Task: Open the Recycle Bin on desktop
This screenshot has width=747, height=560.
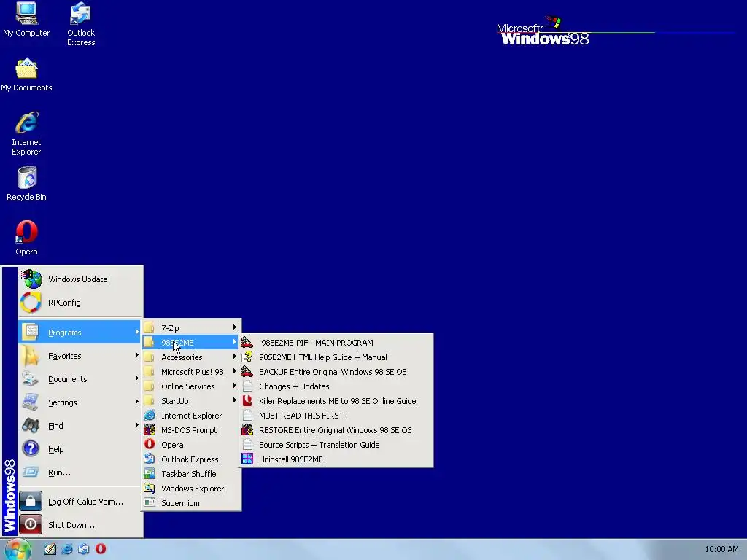Action: (26, 184)
